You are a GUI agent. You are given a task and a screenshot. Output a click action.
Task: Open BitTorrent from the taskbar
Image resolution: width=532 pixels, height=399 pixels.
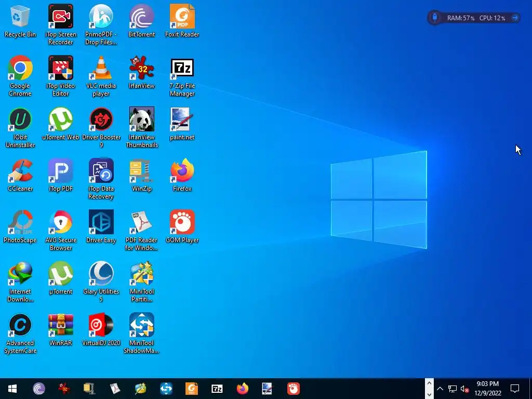[38, 389]
